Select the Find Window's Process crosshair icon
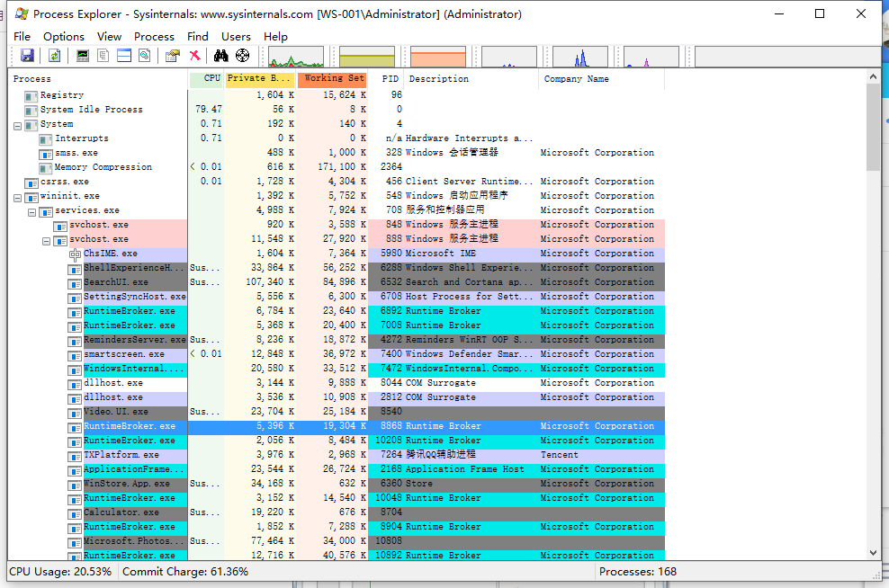This screenshot has width=889, height=588. tap(241, 56)
